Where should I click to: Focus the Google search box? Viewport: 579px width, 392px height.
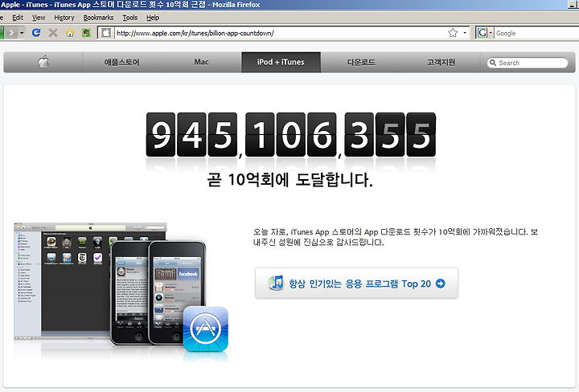point(536,33)
